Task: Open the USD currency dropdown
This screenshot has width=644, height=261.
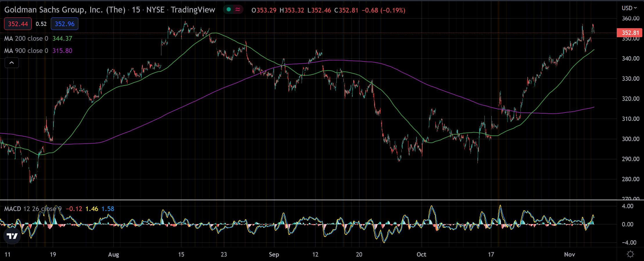Action: pyautogui.click(x=629, y=8)
